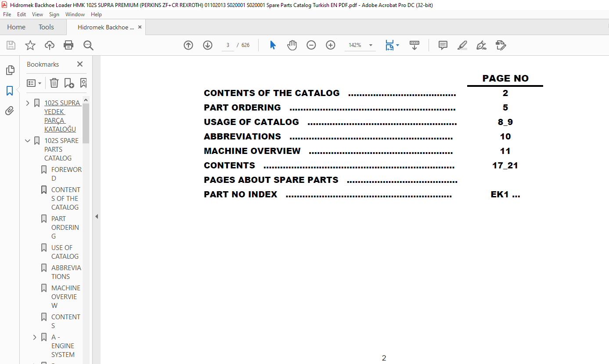Open PART ORDERING bookmark
This screenshot has width=609, height=364.
(x=65, y=227)
